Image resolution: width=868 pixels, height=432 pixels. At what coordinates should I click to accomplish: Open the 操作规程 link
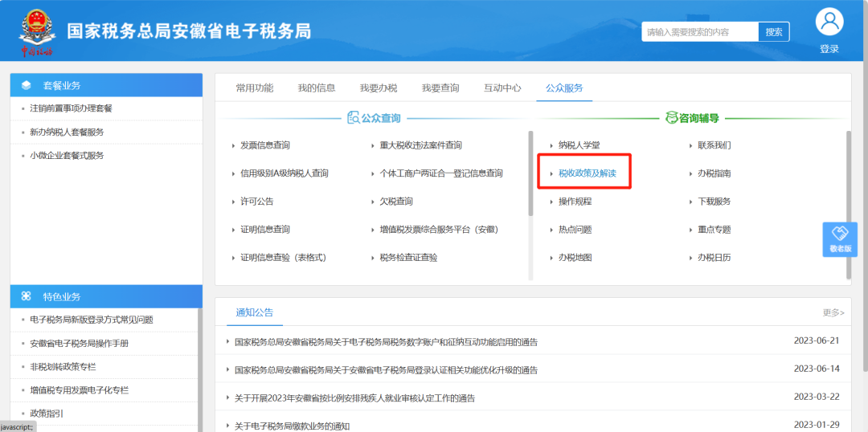575,202
